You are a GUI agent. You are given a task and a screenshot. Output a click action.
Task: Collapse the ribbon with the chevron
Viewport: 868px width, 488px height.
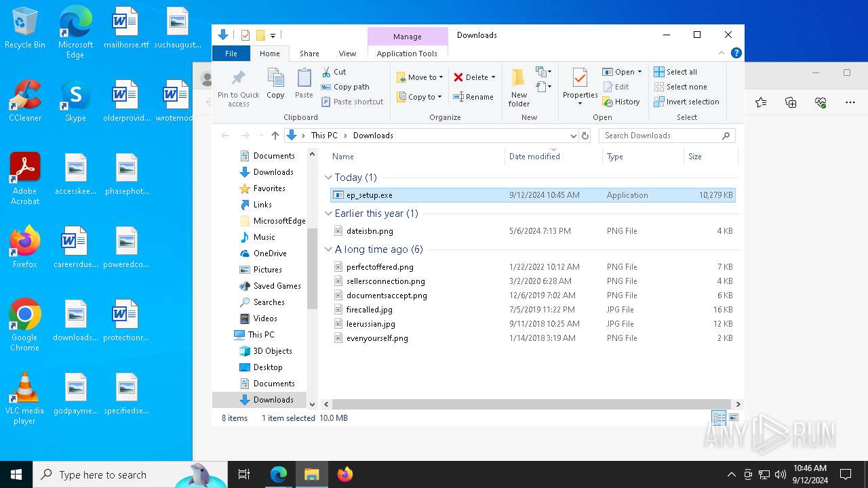(x=722, y=53)
